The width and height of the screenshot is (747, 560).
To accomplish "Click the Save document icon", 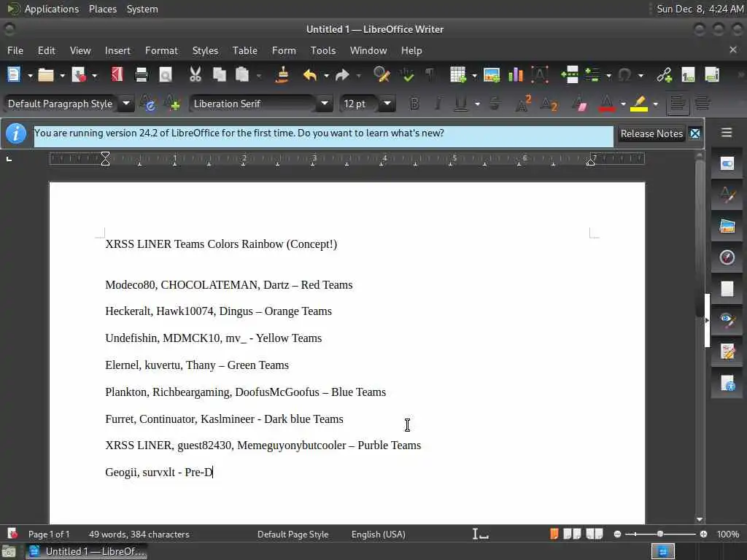I will [x=78, y=75].
